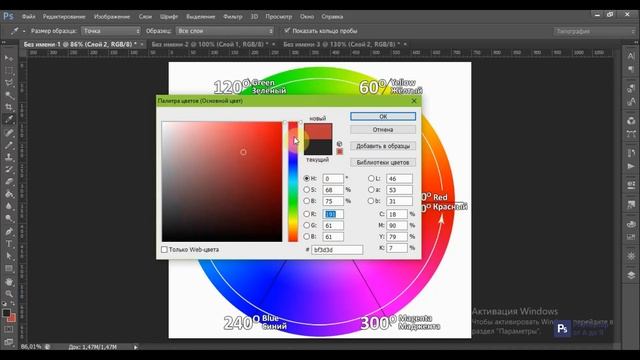The width and height of the screenshot is (640, 360).
Task: Select the Pen tool
Action: (9, 231)
